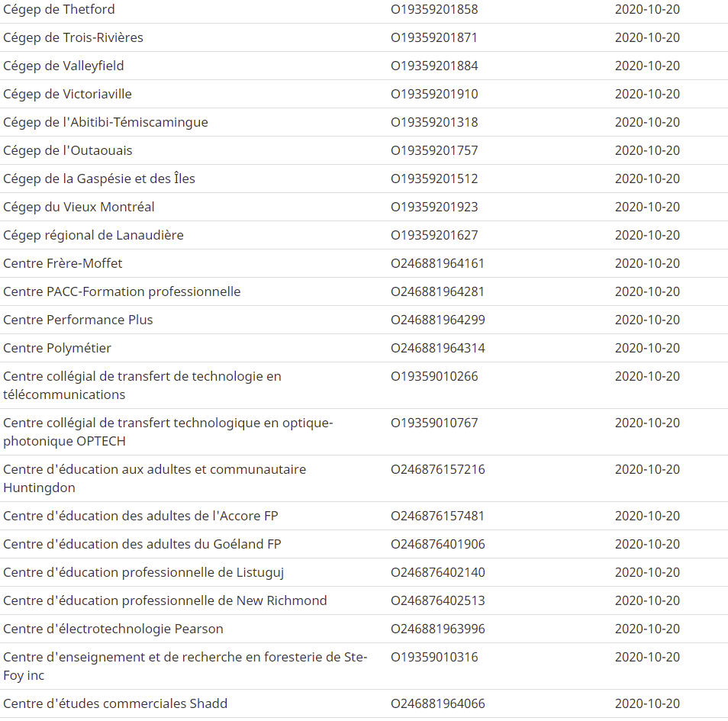Viewport: 728px width, 721px height.
Task: Select Centre Frère-Moffet
Action: point(63,264)
